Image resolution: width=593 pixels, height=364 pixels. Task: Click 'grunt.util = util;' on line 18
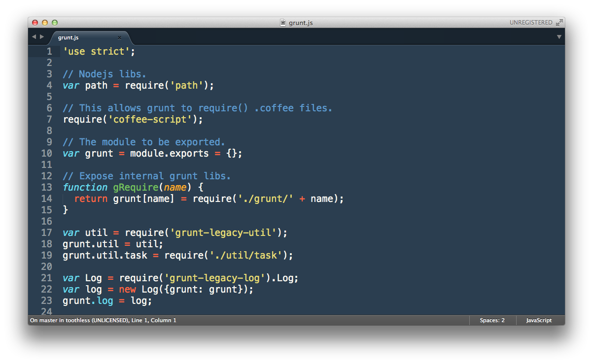(x=113, y=244)
